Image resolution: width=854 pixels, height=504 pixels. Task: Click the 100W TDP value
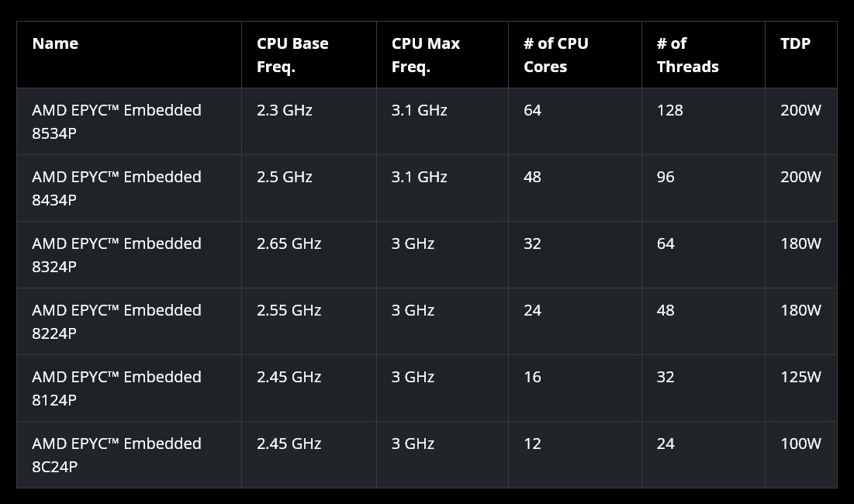pos(800,444)
